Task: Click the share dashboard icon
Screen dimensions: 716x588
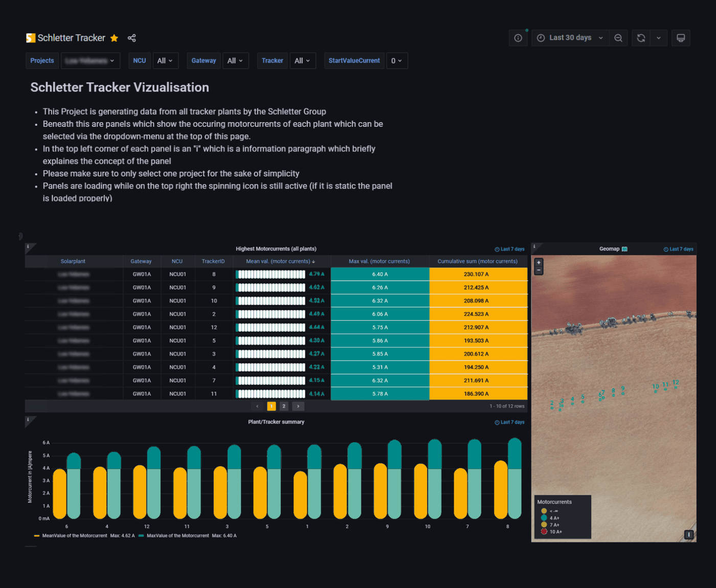Action: tap(132, 38)
